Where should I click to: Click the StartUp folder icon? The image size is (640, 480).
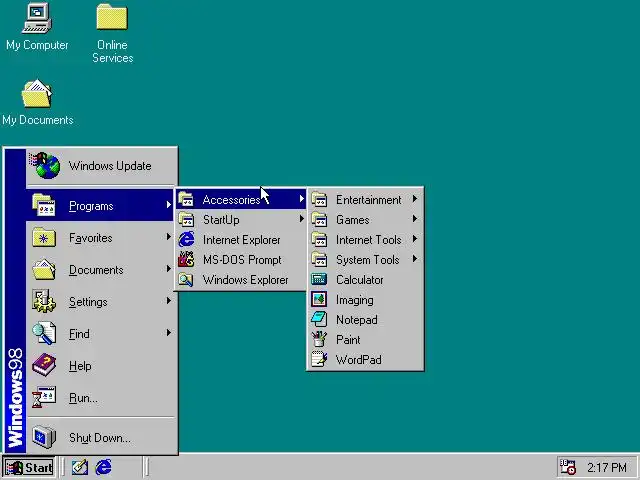point(186,220)
